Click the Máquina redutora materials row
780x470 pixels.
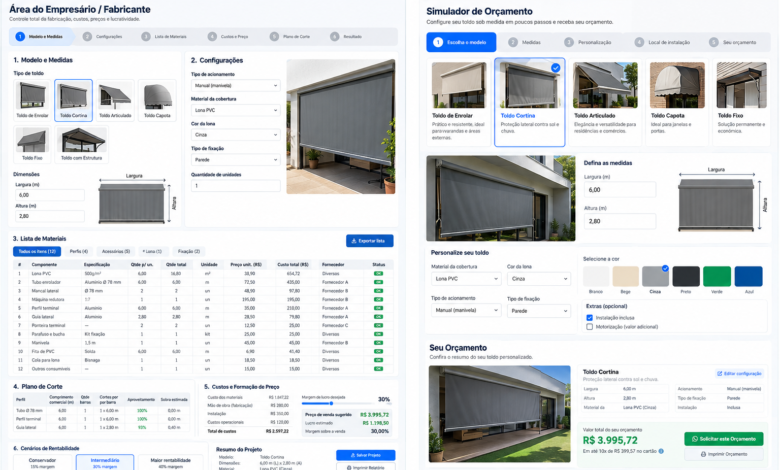(203, 299)
